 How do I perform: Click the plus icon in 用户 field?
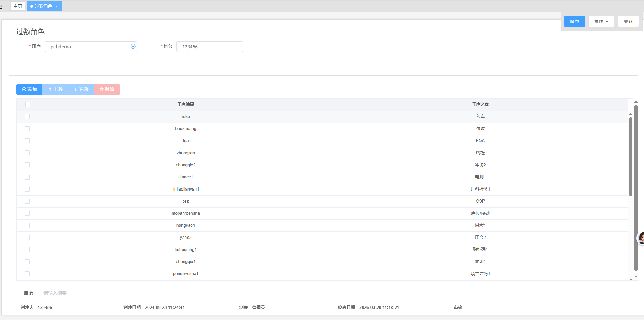[133, 47]
